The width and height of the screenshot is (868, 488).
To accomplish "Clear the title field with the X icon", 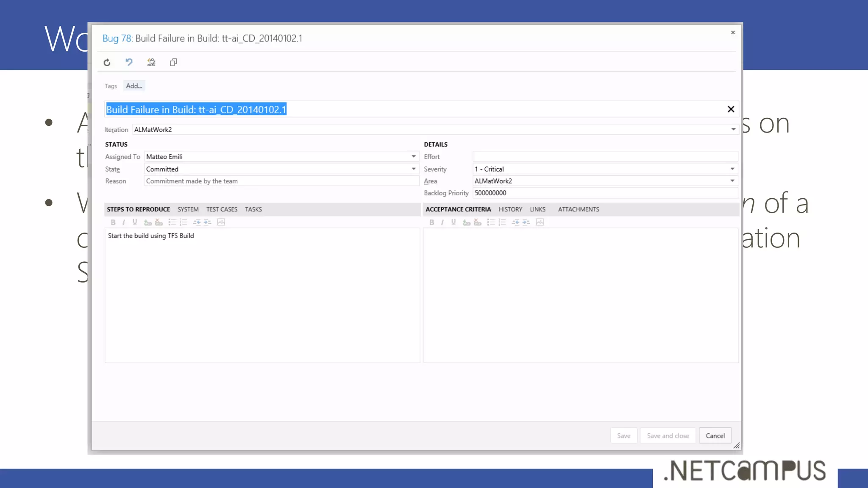I will (x=731, y=109).
